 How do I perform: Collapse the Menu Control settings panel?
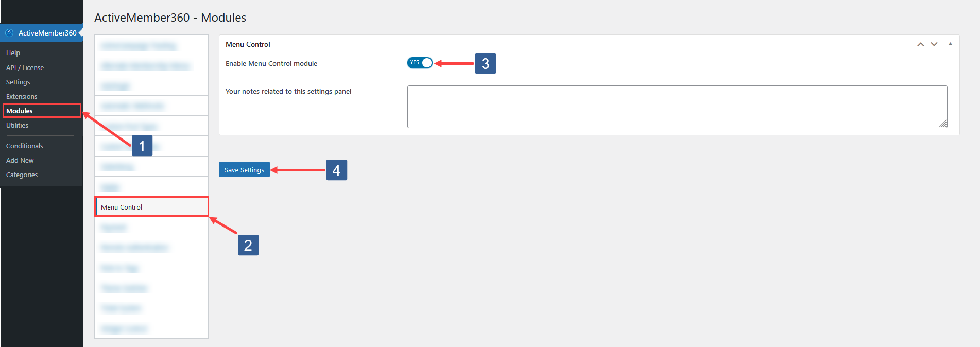coord(950,44)
